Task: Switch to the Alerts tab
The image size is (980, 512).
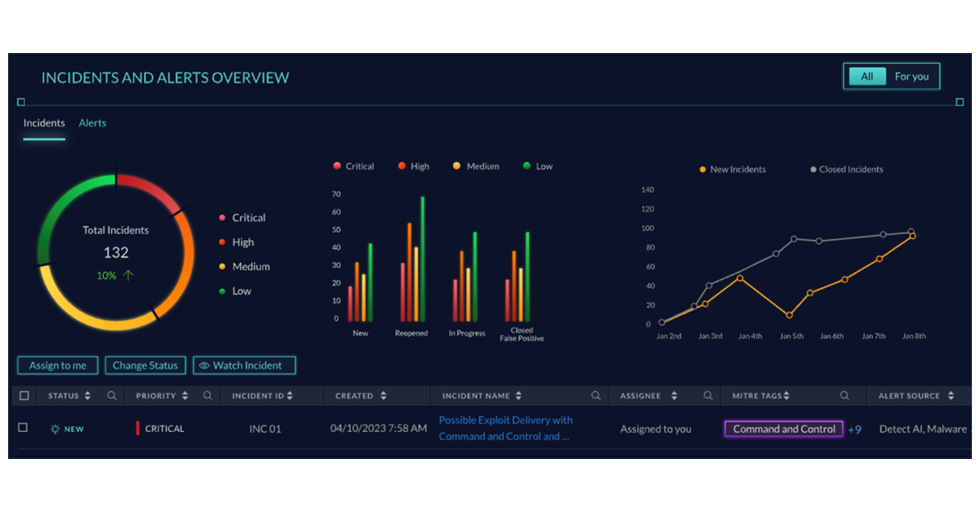Action: click(x=92, y=122)
